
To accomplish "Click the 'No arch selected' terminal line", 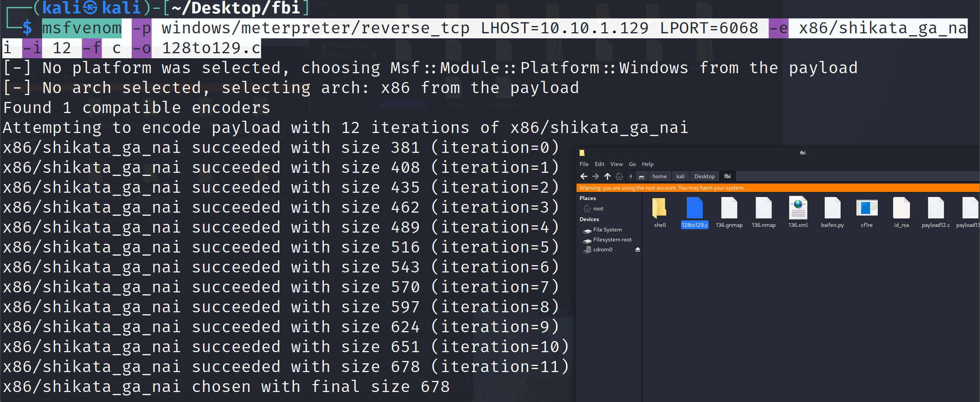I will click(x=291, y=88).
